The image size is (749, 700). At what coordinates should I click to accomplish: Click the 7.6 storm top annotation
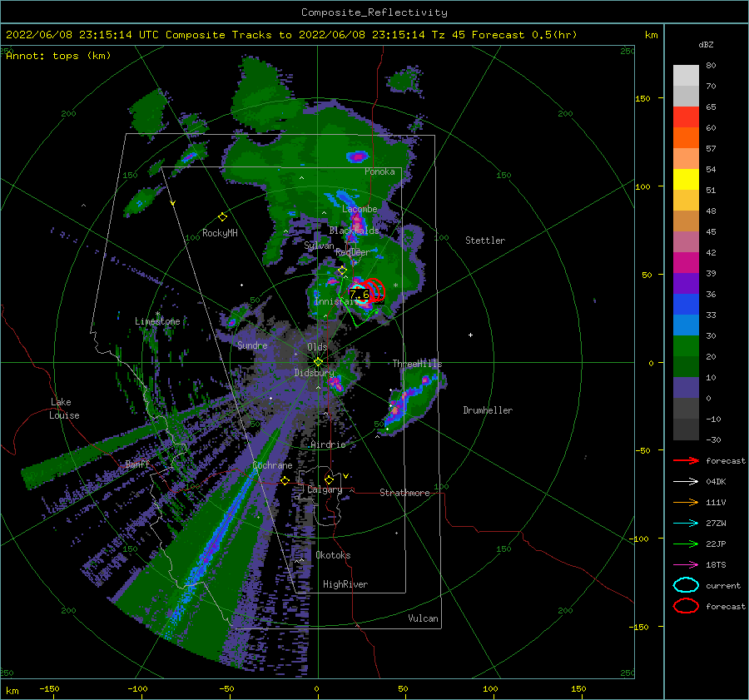click(359, 295)
